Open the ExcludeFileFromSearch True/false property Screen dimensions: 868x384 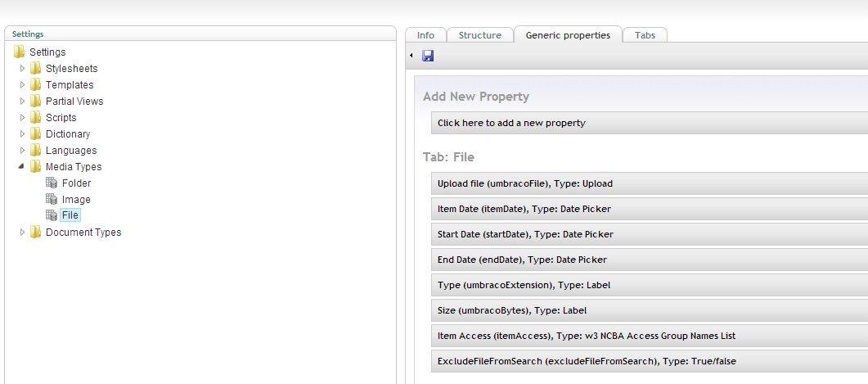[650, 361]
